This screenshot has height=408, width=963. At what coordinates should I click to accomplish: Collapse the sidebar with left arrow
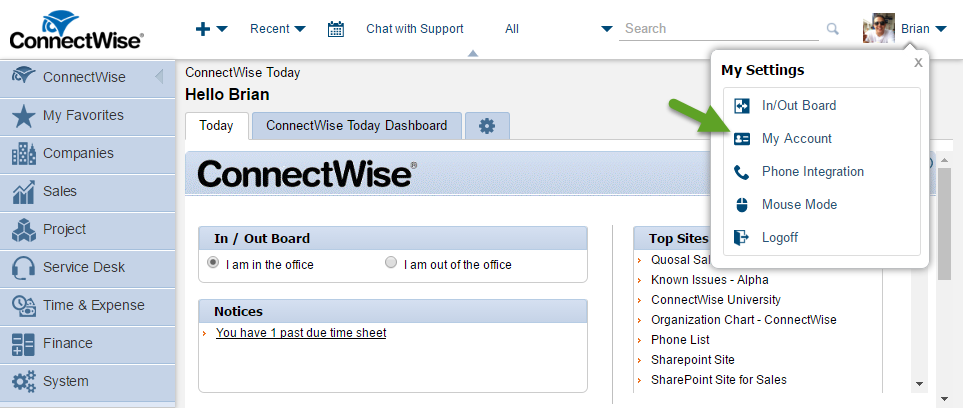(159, 77)
